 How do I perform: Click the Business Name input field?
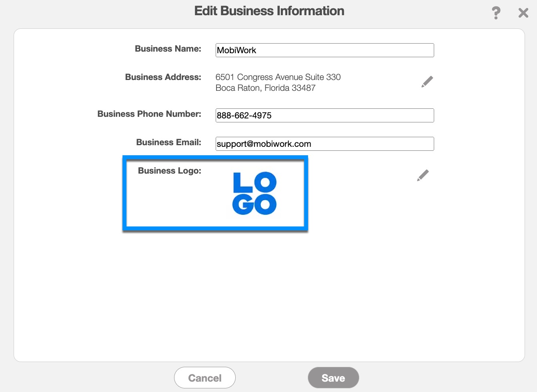325,50
